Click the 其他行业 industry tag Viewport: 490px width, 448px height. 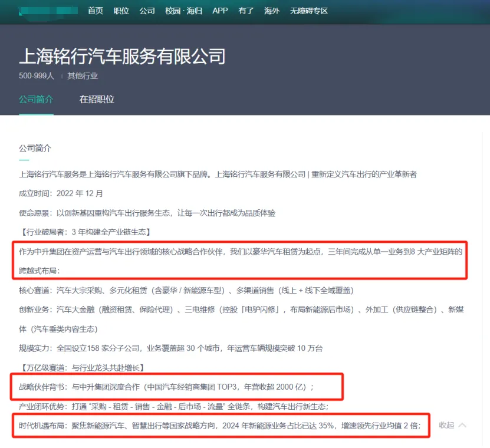pos(82,75)
